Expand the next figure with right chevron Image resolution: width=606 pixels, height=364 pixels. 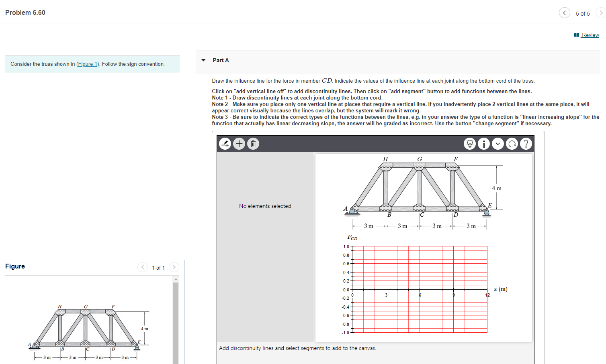point(174,267)
